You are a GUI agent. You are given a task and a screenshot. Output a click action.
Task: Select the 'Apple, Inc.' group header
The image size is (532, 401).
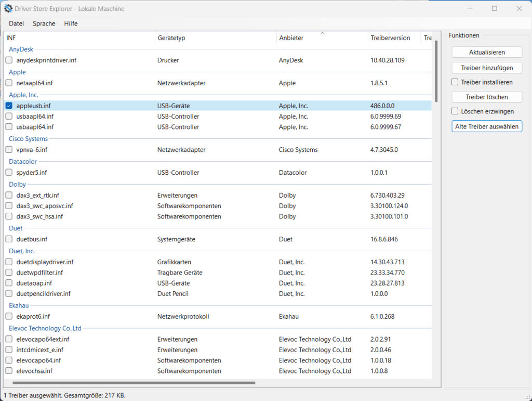(23, 95)
